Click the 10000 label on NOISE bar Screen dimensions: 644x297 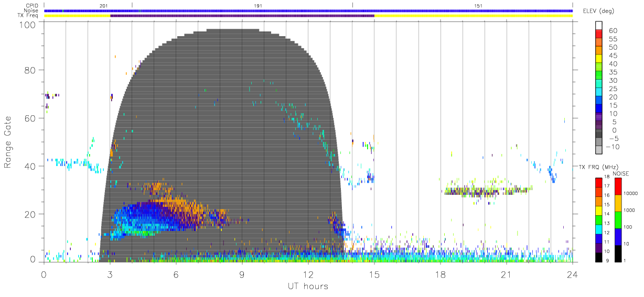[630, 194]
